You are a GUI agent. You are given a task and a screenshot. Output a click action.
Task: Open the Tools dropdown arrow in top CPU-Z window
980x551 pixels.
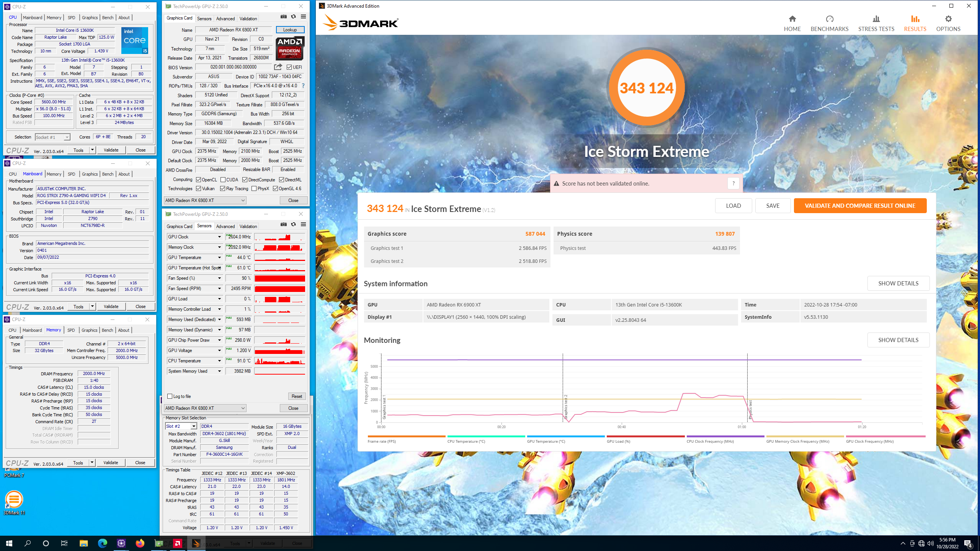click(92, 150)
